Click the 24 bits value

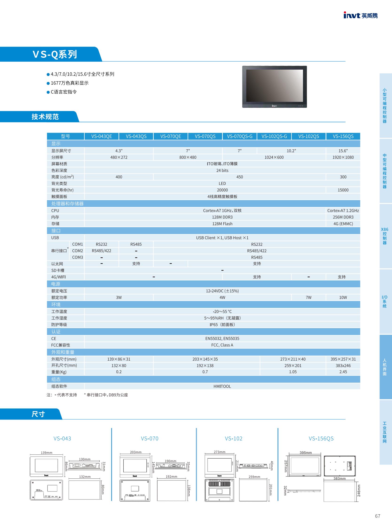click(x=222, y=171)
